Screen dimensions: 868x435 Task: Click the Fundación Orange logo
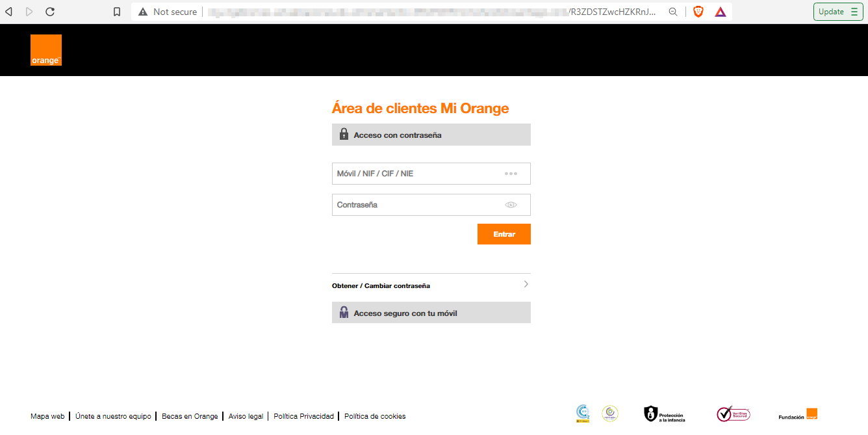click(x=798, y=414)
